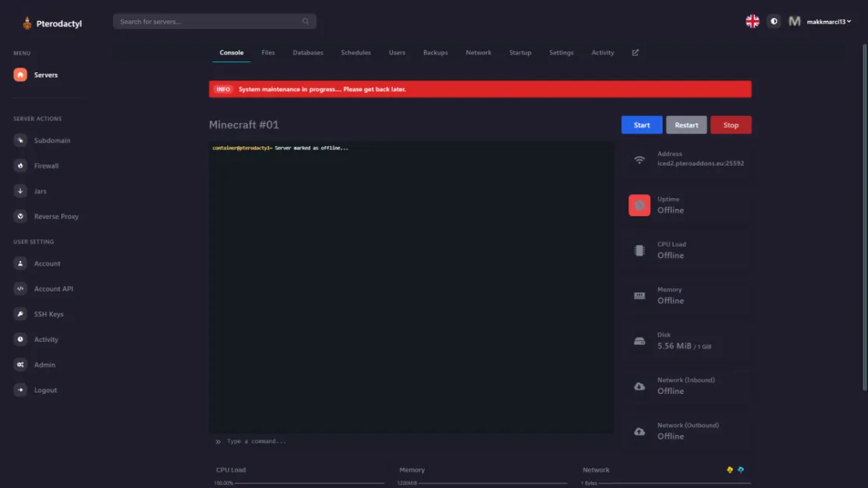The image size is (868, 488).
Task: Click the sidebar Activity clock icon
Action: pyautogui.click(x=20, y=339)
